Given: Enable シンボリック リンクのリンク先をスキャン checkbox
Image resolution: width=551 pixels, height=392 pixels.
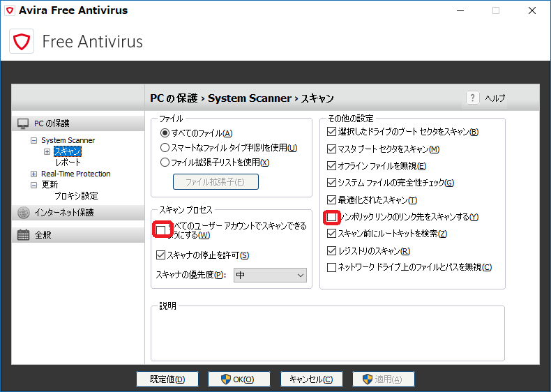Looking at the screenshot, I should 331,217.
